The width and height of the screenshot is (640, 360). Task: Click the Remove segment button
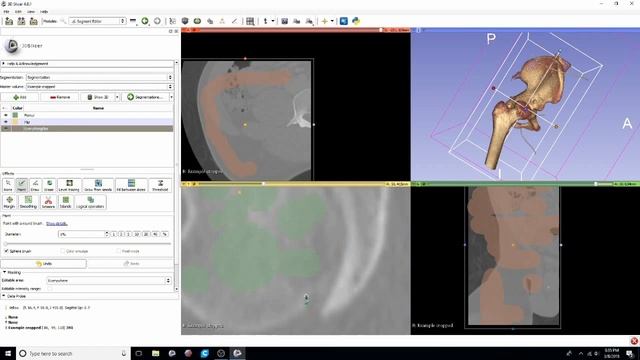click(60, 97)
